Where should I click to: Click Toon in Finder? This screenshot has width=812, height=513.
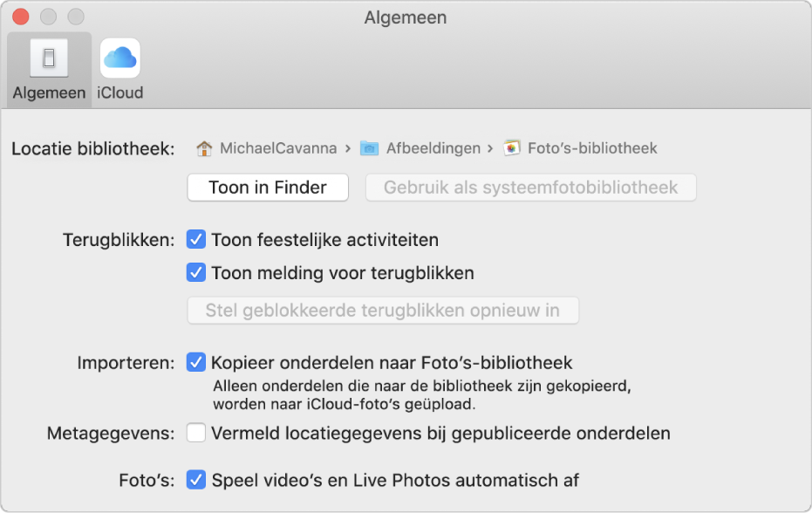(267, 187)
